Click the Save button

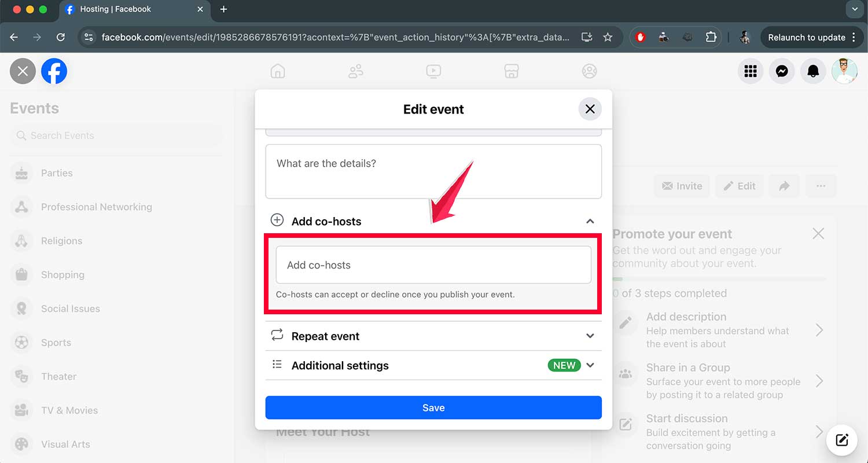[433, 407]
